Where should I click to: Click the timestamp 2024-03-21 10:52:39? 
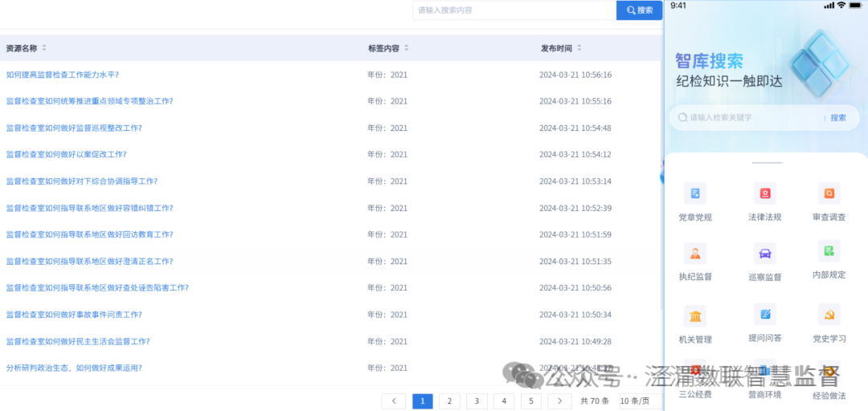click(x=575, y=208)
